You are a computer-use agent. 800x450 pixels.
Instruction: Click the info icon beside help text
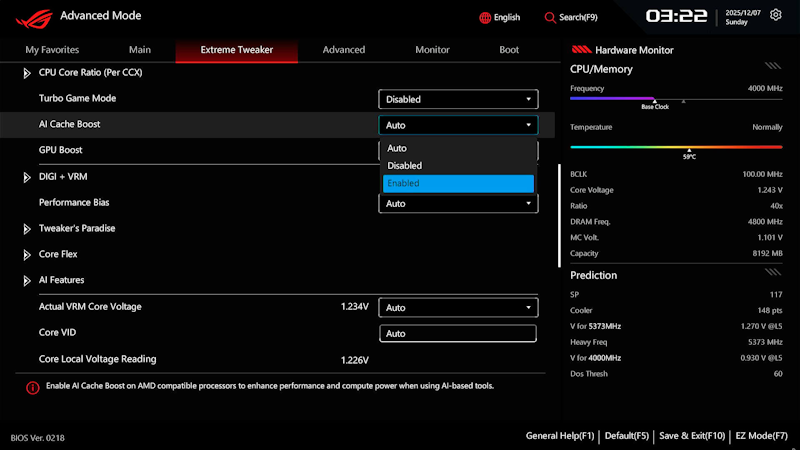click(33, 388)
